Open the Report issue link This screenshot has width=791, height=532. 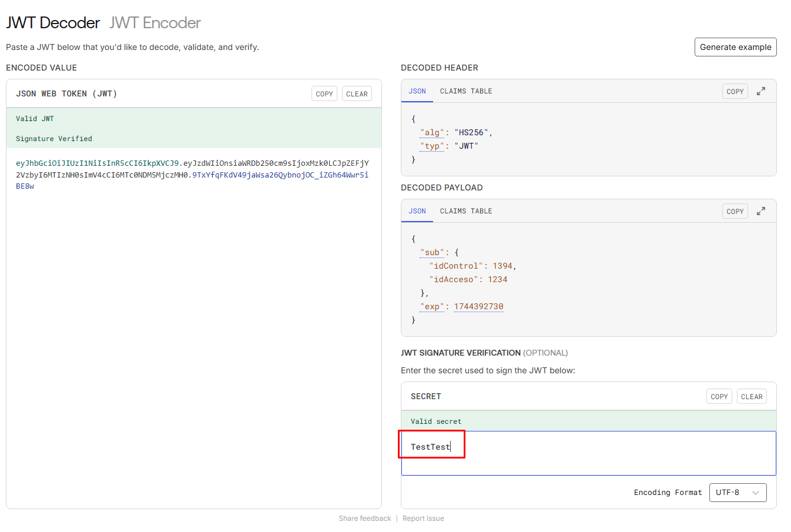[423, 518]
